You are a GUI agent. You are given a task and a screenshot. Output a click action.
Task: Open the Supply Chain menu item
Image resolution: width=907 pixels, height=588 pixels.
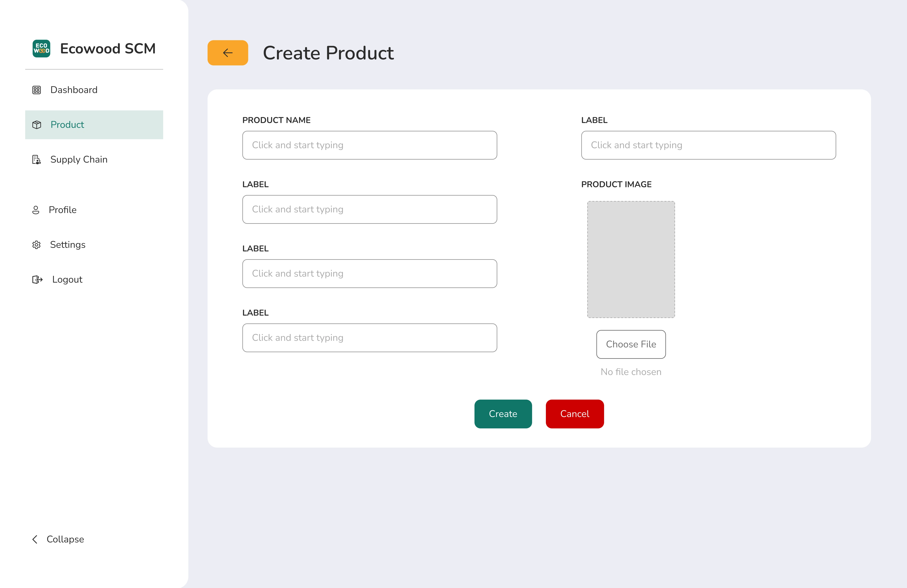pos(94,159)
